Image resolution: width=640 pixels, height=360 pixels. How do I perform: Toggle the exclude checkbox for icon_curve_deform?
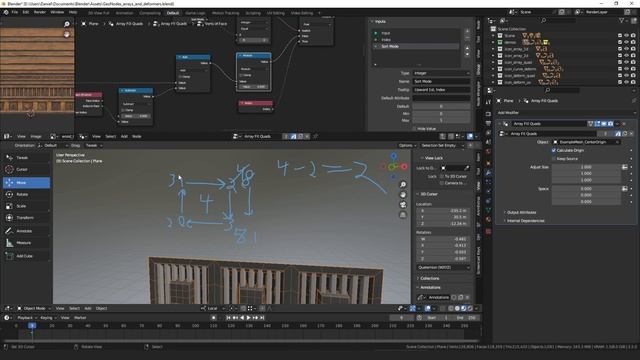(620, 69)
